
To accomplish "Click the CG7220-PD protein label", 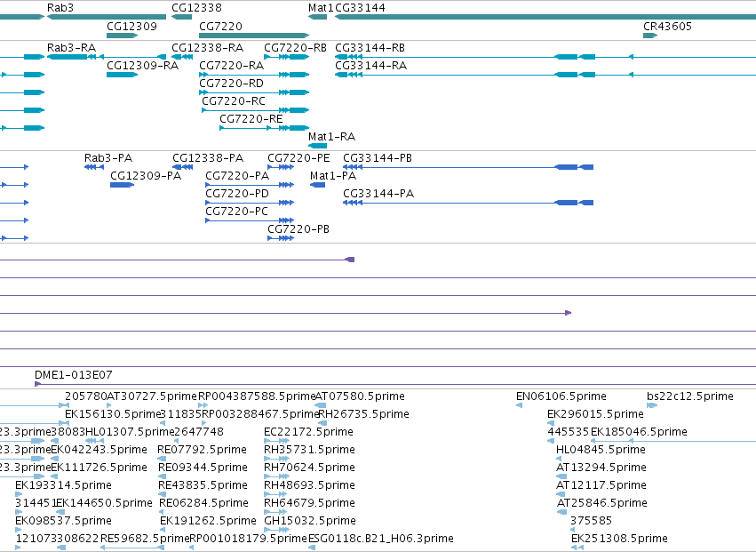I will coord(237,194).
